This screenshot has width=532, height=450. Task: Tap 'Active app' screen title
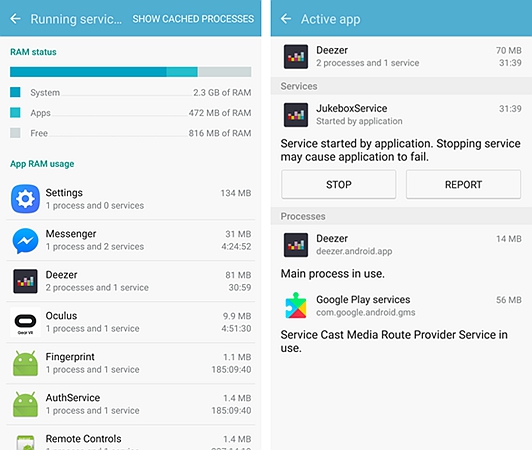point(330,19)
